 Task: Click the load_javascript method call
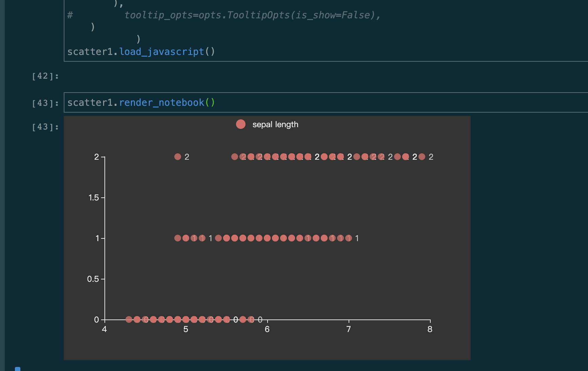tap(162, 51)
